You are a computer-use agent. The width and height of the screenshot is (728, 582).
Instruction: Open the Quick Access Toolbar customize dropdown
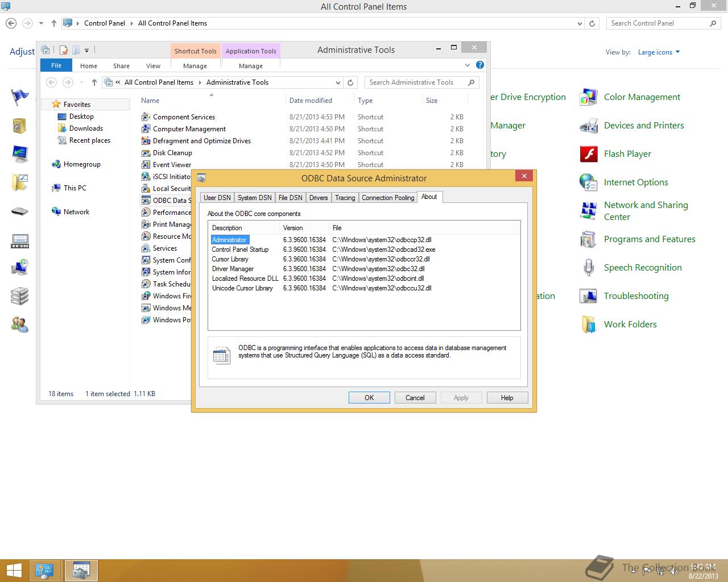tap(86, 50)
